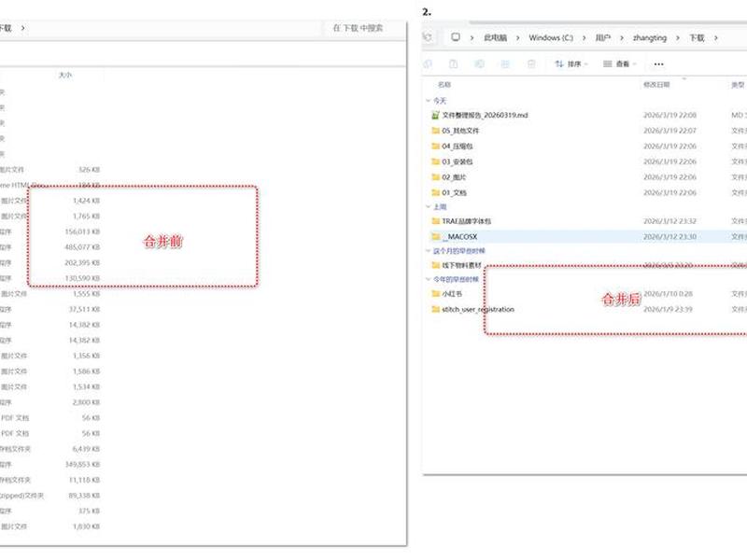Viewport: 747px width, 560px height.
Task: Click the folder icon of TRAE品牌字体包
Action: coord(435,221)
